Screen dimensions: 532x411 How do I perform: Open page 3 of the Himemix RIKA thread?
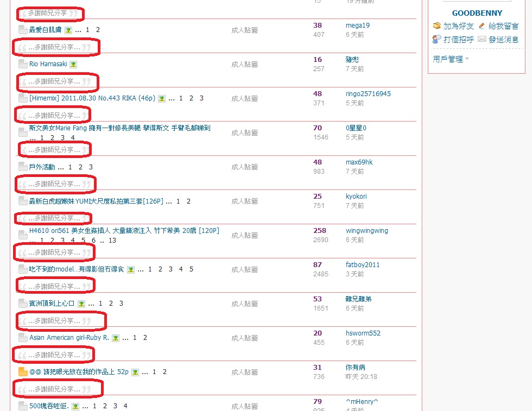pyautogui.click(x=201, y=98)
